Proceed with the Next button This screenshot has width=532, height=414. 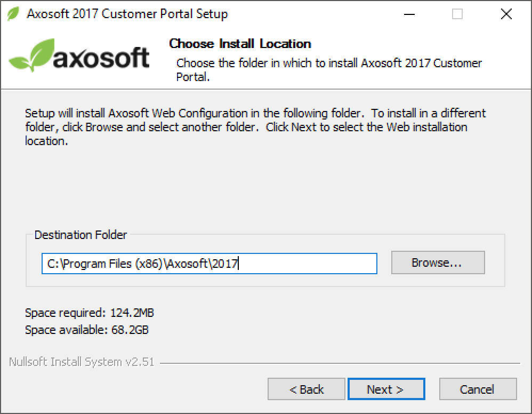click(386, 389)
